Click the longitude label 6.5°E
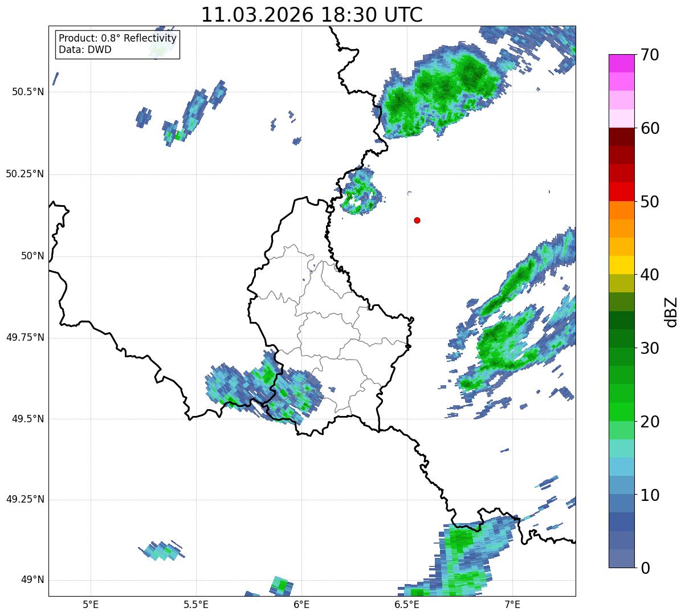685x616 pixels. (x=407, y=604)
